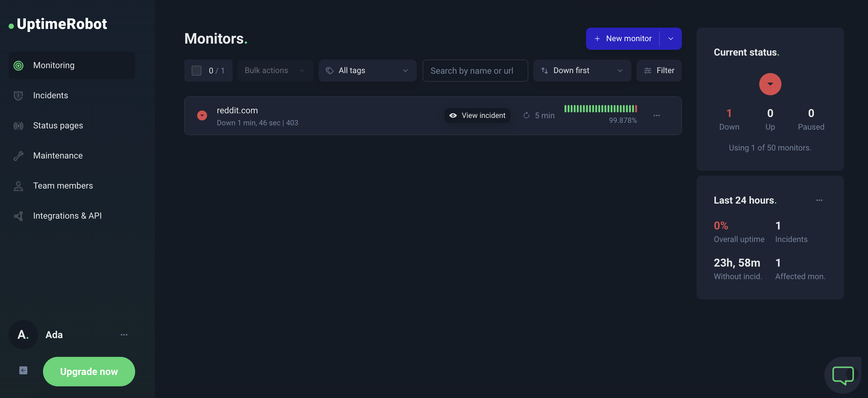This screenshot has width=868, height=398.
Task: Click the '0 / 1' selection counter
Action: (216, 70)
